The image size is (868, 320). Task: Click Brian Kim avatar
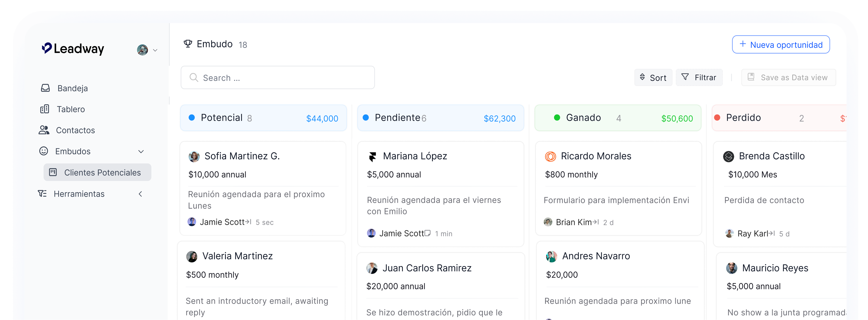pos(548,222)
